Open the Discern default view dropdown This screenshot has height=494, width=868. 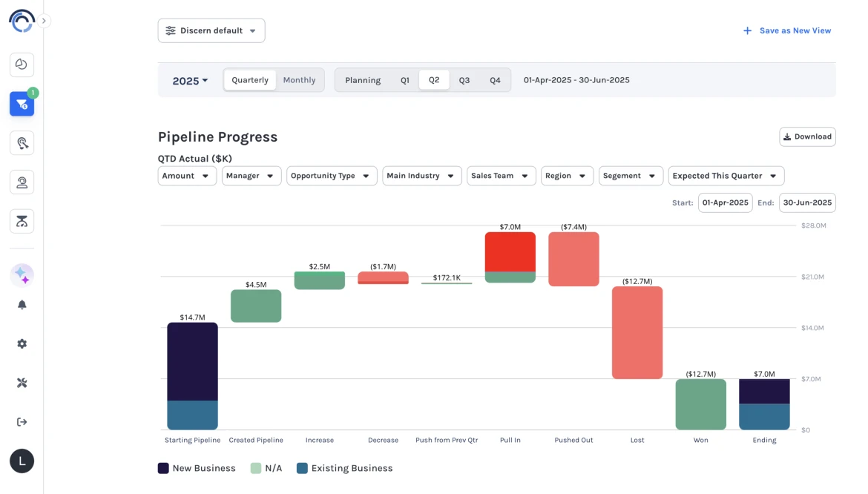pyautogui.click(x=211, y=30)
